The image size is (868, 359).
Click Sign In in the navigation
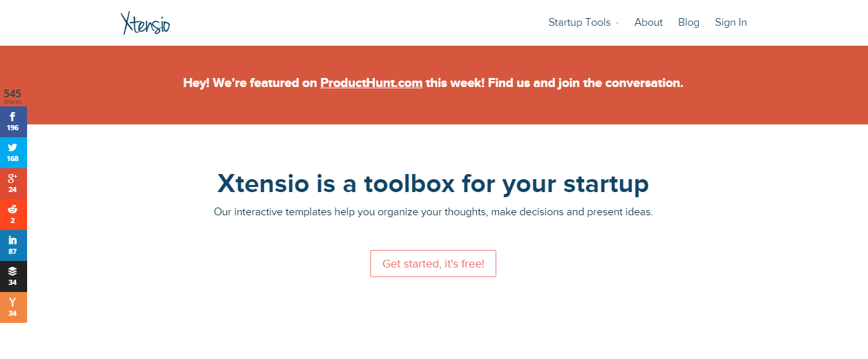click(731, 23)
